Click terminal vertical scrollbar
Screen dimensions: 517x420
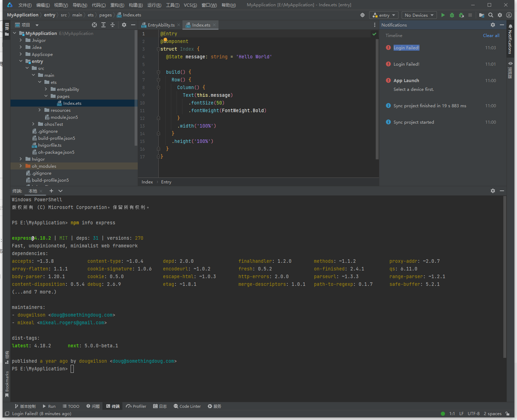coord(504,277)
